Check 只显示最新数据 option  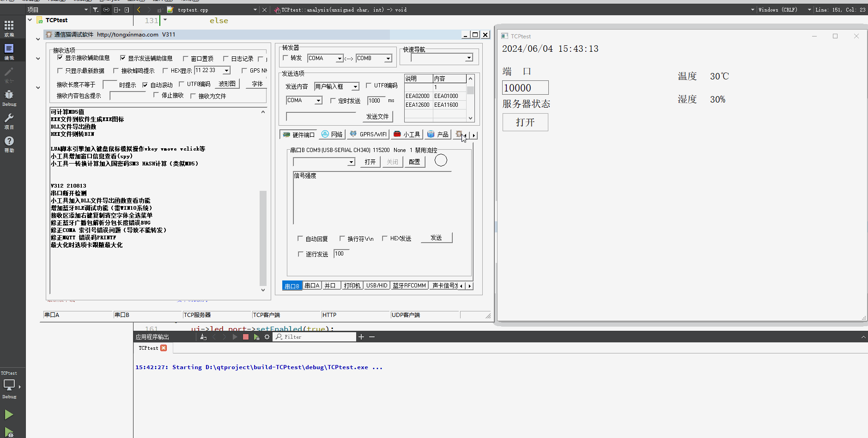(x=60, y=71)
